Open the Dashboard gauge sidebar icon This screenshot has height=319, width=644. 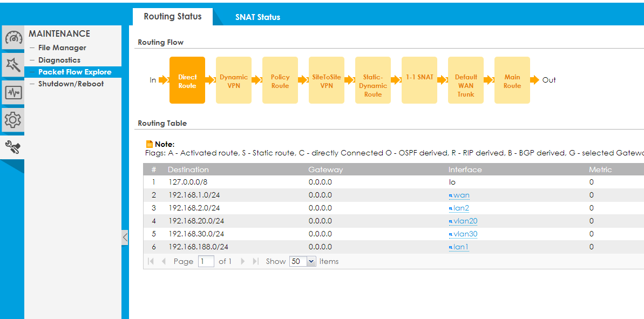pyautogui.click(x=12, y=38)
